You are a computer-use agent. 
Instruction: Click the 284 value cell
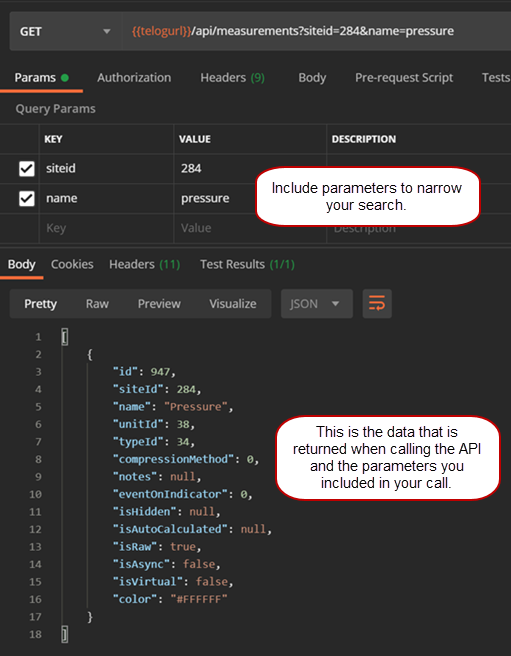(x=250, y=169)
